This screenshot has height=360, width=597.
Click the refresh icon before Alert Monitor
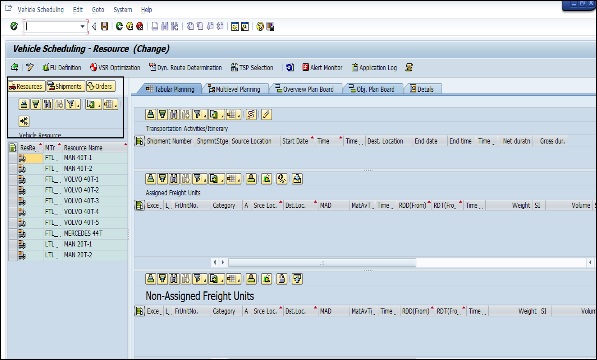290,67
